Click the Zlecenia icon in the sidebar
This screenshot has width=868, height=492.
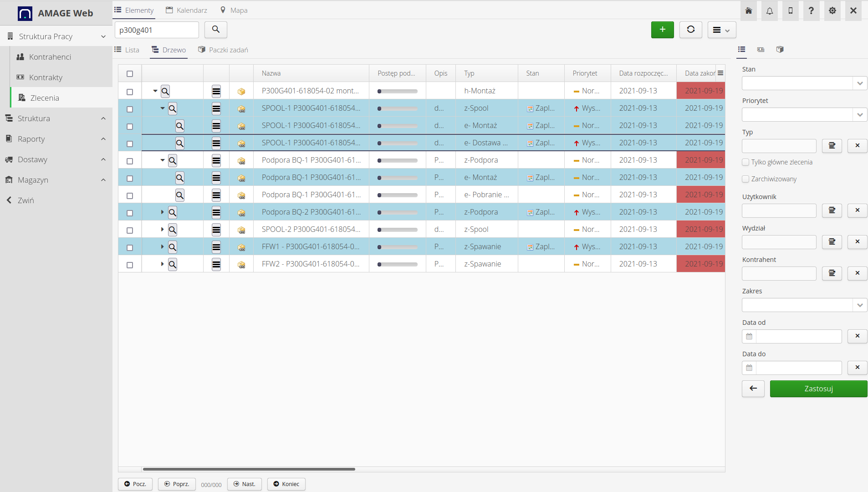(22, 97)
